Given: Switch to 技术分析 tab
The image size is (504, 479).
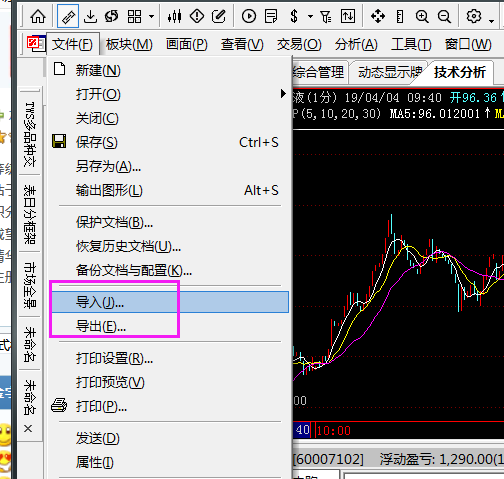Looking at the screenshot, I should (460, 72).
